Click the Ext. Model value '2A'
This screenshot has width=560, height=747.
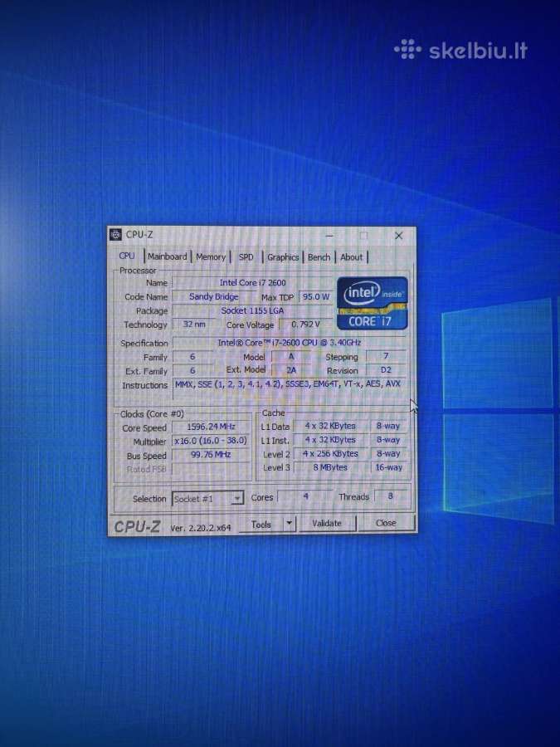point(291,369)
